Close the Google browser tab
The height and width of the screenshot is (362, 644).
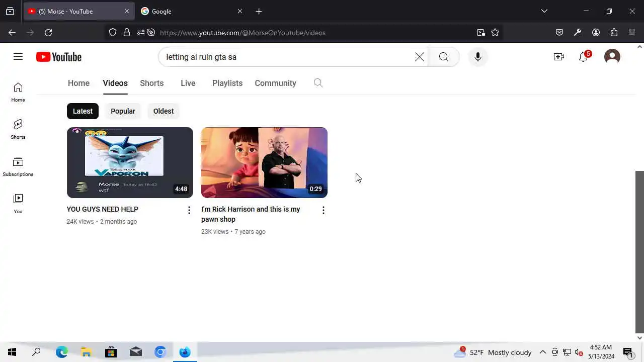click(x=240, y=11)
